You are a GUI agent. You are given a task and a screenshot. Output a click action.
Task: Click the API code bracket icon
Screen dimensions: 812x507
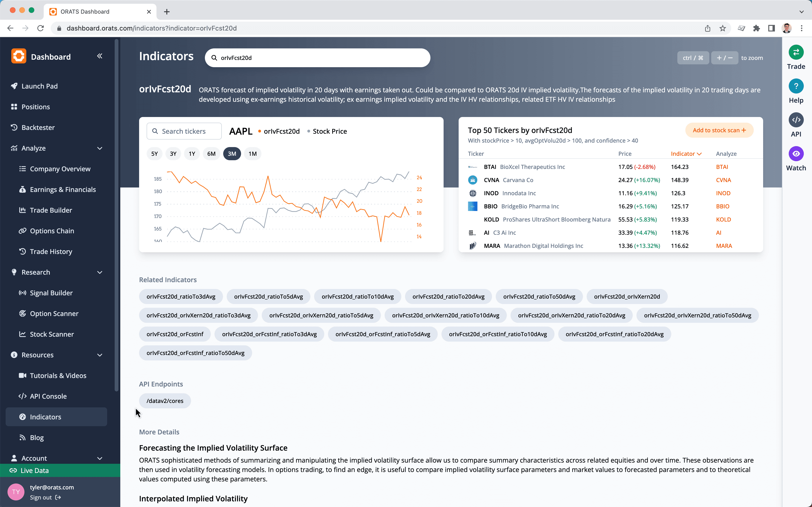coord(796,120)
